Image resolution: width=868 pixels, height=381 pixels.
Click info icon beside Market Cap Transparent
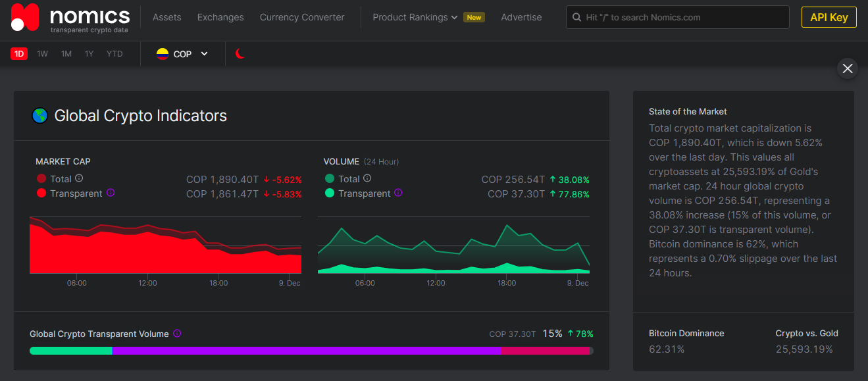[x=111, y=193]
